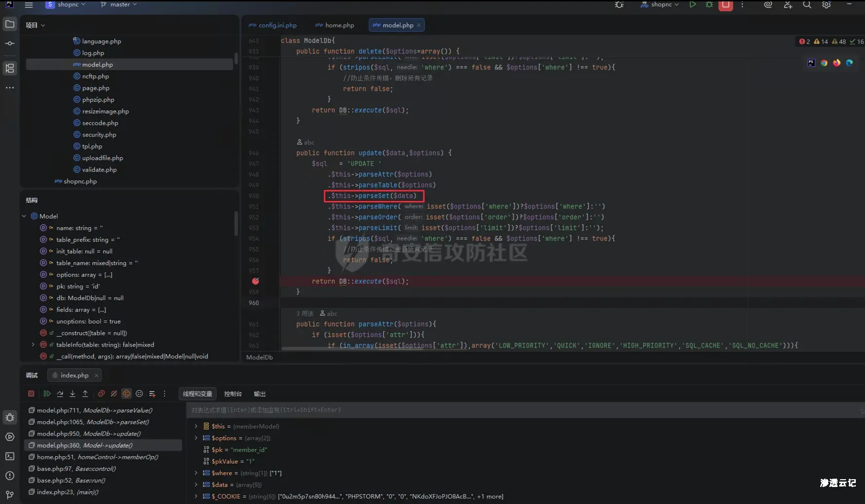Click the Step Into arrow icon
This screenshot has height=504, width=865.
[72, 394]
